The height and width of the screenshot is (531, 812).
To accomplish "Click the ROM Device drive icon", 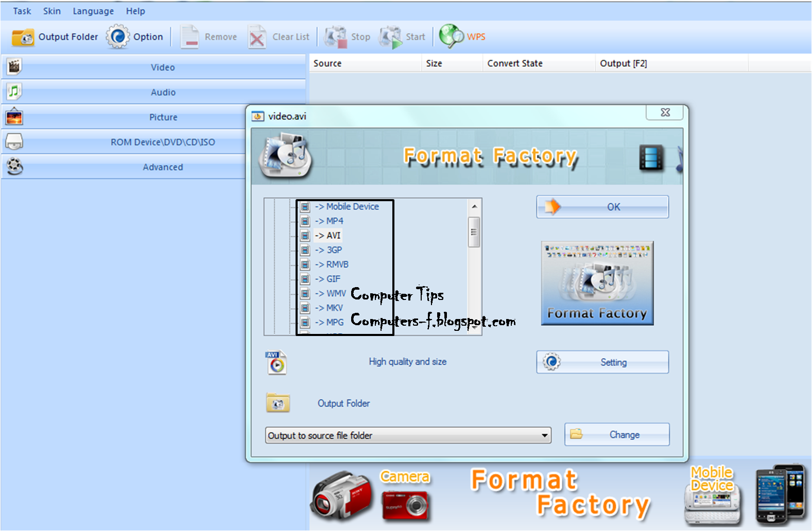I will tap(14, 141).
